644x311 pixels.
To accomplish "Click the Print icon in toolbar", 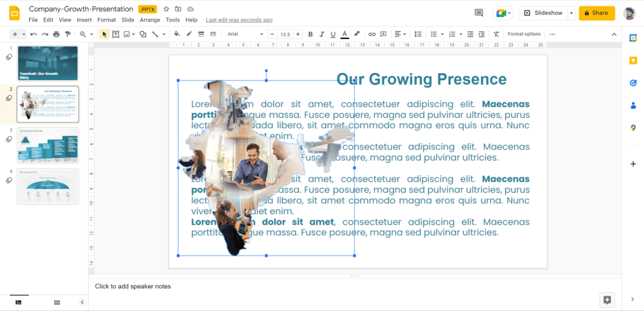I will (57, 34).
